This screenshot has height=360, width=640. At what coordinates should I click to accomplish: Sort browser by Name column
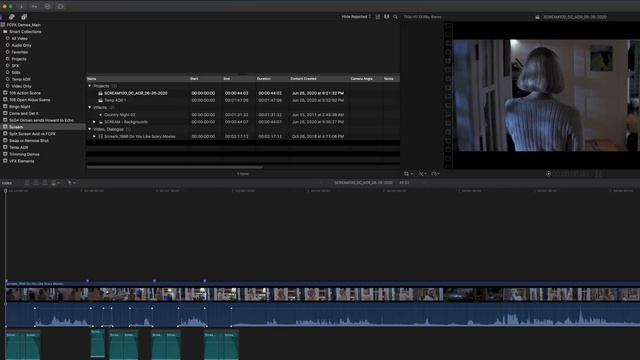click(137, 78)
